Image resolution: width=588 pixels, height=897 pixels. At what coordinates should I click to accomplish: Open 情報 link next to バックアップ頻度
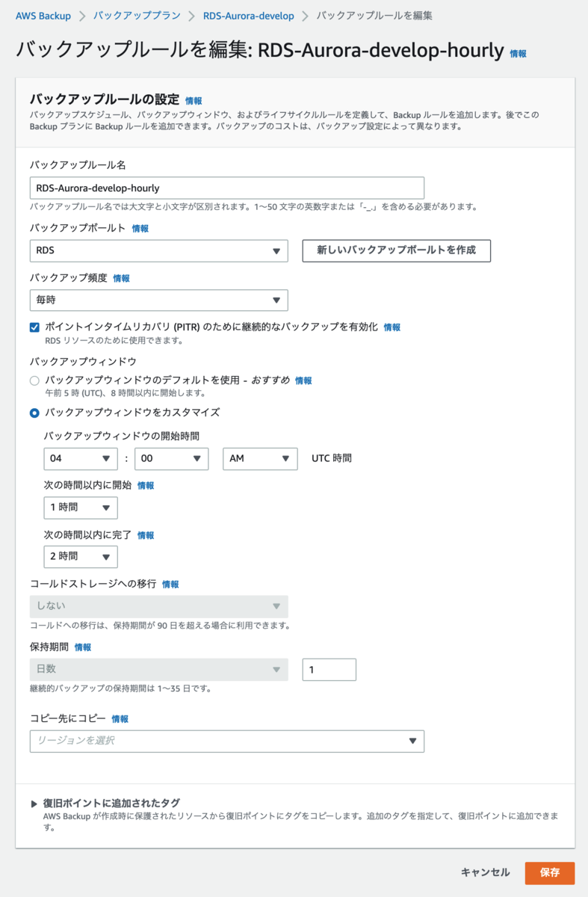(121, 278)
